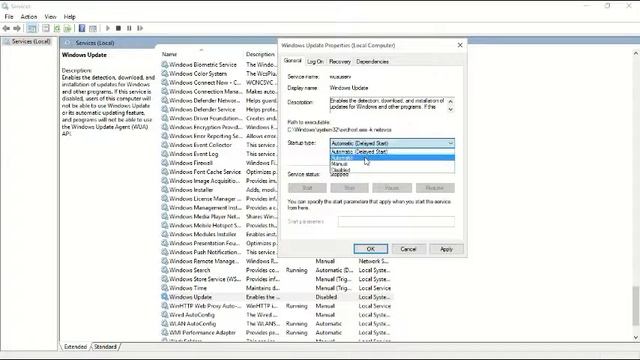Open the Help menu
Viewport: 640px width, 360px height.
[69, 17]
